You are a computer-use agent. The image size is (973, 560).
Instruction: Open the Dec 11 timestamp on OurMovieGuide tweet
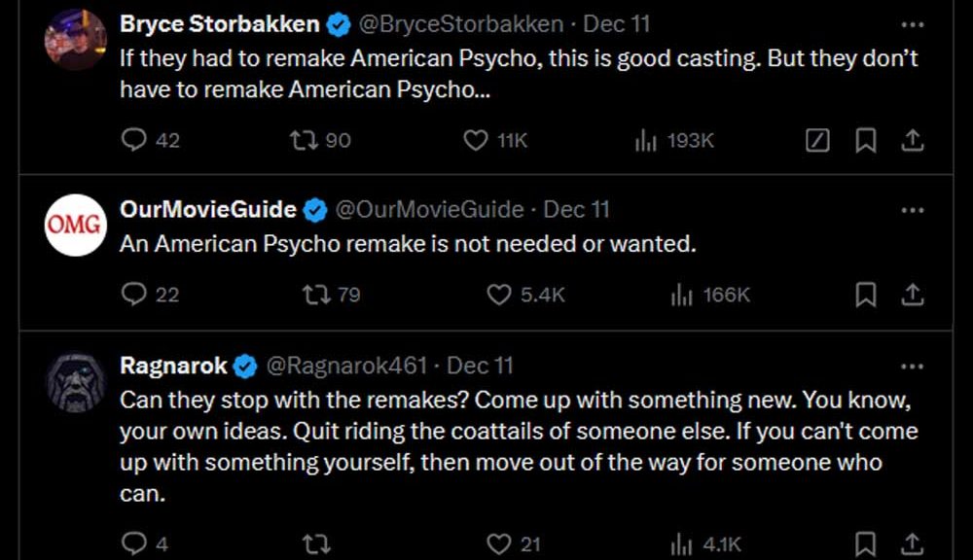click(576, 209)
